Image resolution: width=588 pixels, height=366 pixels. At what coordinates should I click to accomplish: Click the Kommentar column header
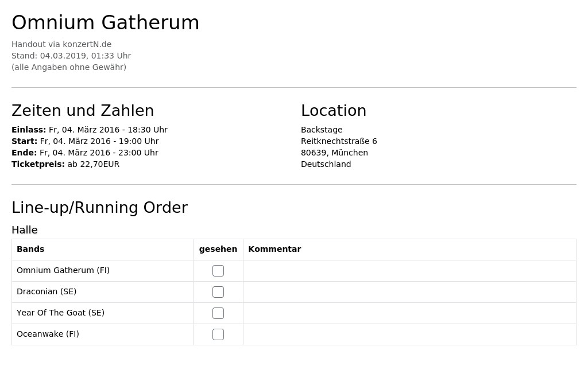274,249
